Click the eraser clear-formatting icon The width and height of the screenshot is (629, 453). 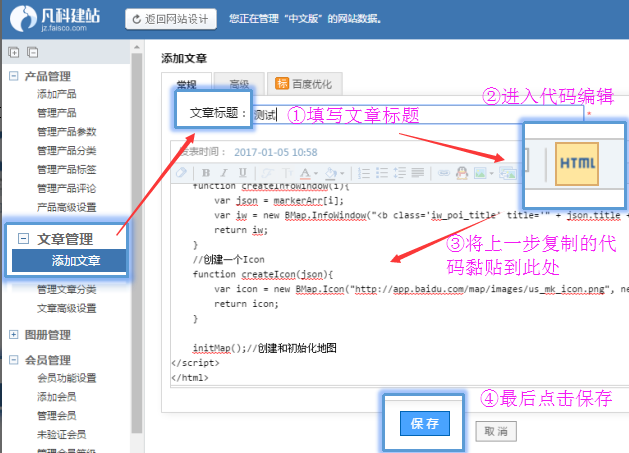[x=181, y=173]
